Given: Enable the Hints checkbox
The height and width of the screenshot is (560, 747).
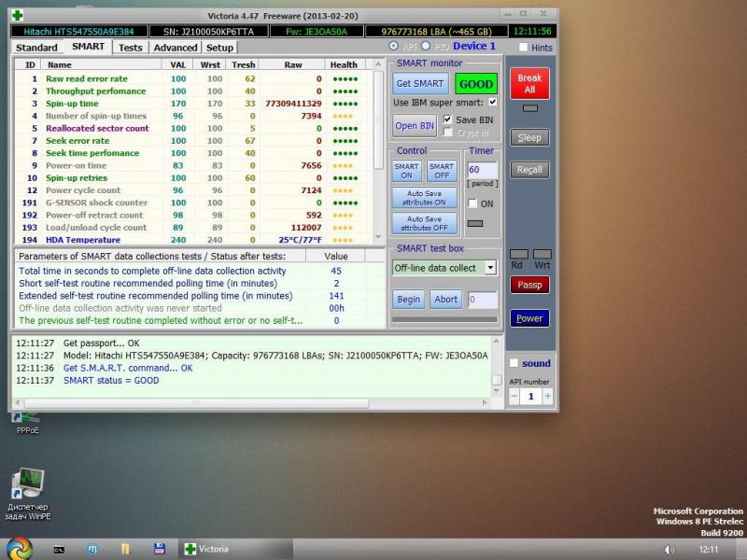Looking at the screenshot, I should point(523,47).
